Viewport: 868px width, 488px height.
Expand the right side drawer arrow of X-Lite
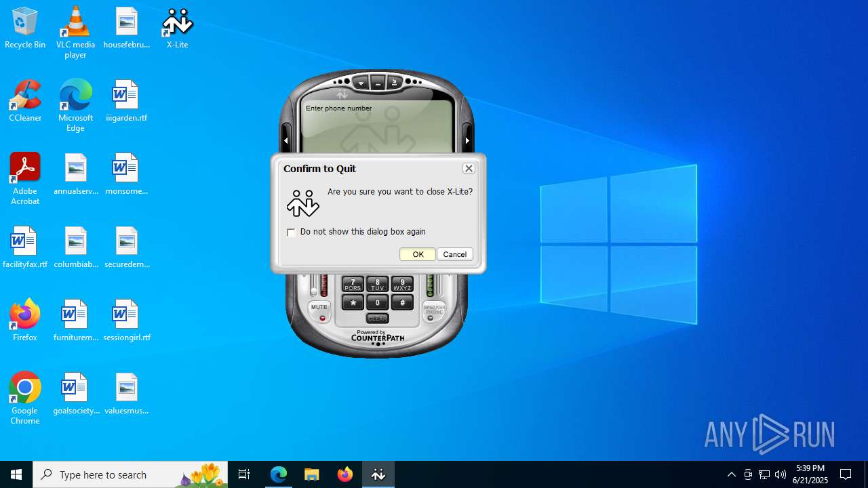[467, 141]
